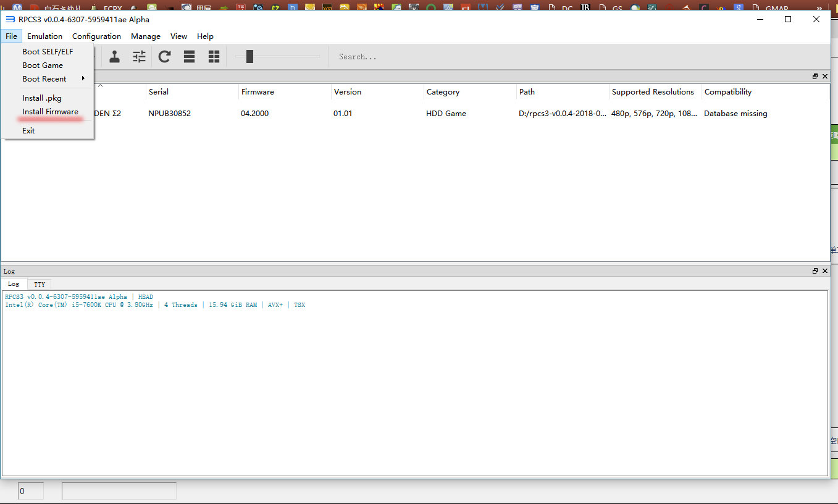838x504 pixels.
Task: Open the Emulation menu
Action: tap(44, 36)
